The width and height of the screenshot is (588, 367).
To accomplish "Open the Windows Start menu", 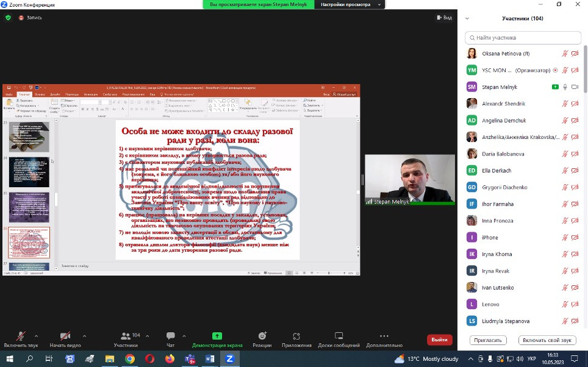I will pos(9,359).
